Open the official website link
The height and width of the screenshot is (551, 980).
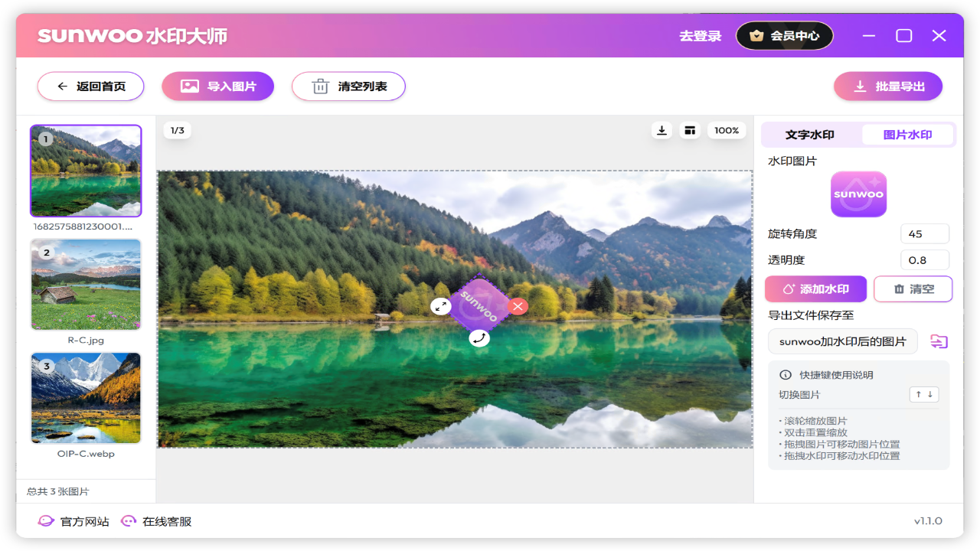pyautogui.click(x=74, y=521)
